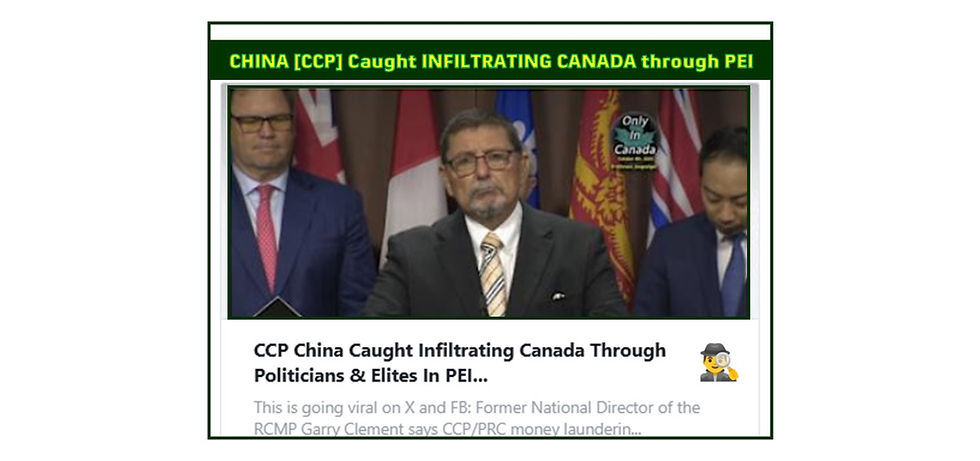
Task: Click the green CHINA [CCP] Caught INFILTRATING headline banner
Action: [491, 61]
